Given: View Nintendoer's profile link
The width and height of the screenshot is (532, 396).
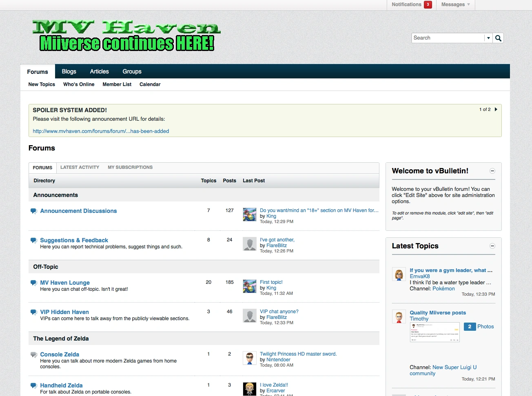Looking at the screenshot, I should tap(278, 360).
